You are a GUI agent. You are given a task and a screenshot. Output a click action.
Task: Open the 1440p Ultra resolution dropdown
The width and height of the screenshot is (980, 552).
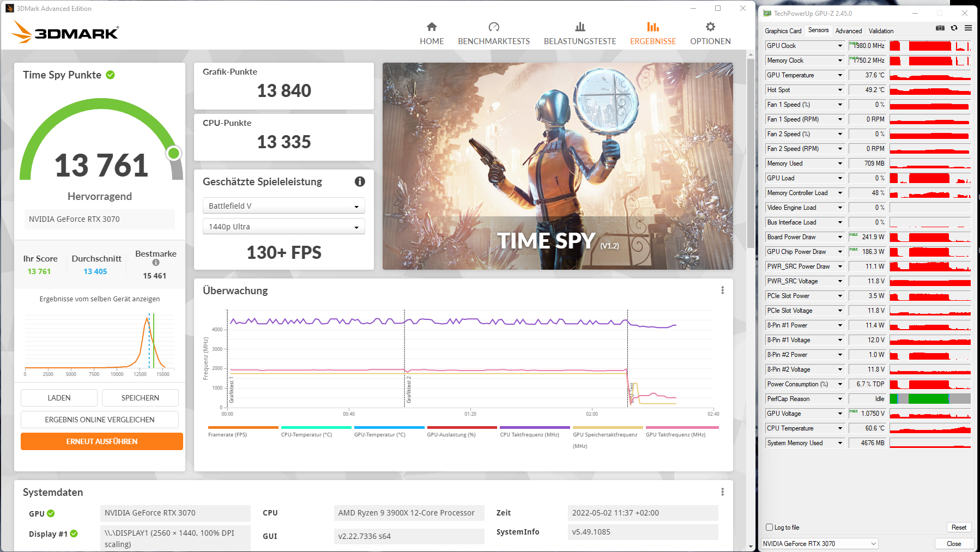pyautogui.click(x=284, y=227)
